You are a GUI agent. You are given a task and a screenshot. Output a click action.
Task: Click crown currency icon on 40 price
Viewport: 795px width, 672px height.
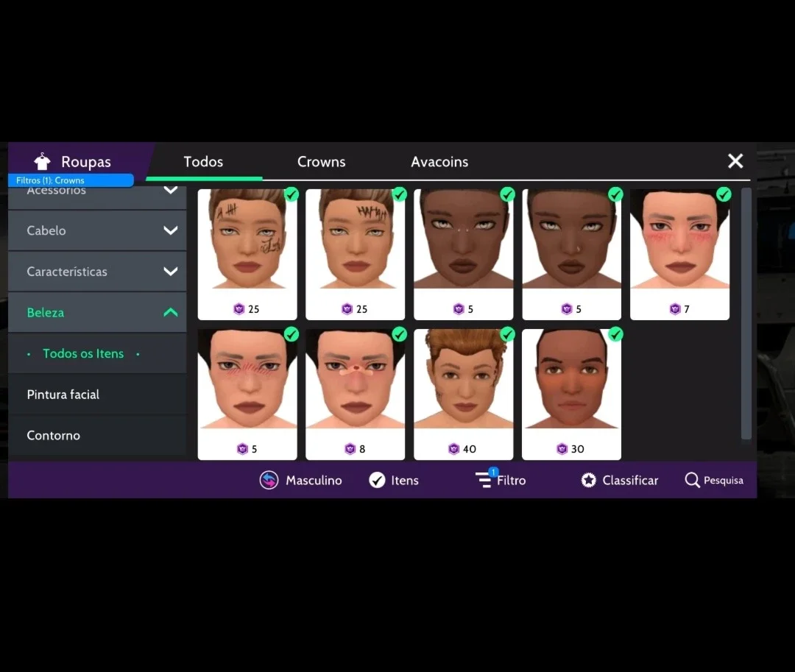[453, 448]
